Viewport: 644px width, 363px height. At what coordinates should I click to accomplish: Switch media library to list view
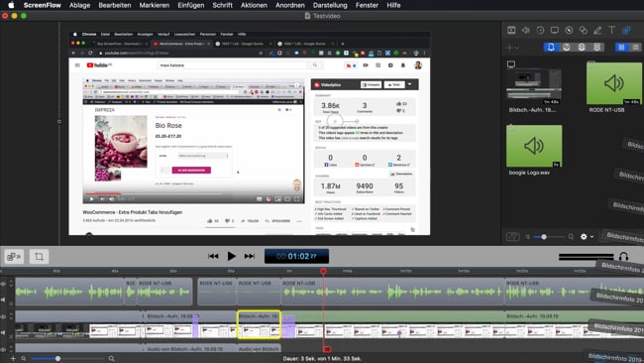[x=635, y=48]
